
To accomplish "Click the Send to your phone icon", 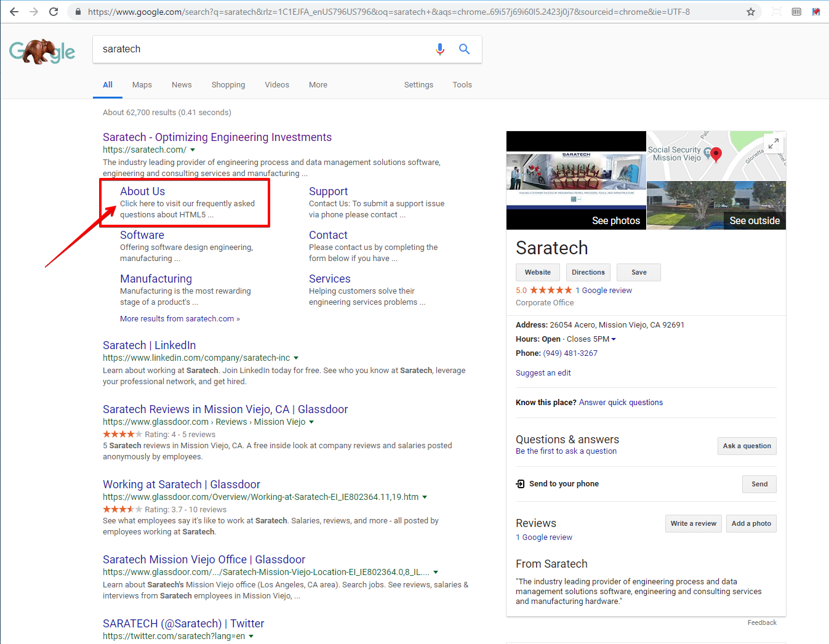I will tap(521, 484).
